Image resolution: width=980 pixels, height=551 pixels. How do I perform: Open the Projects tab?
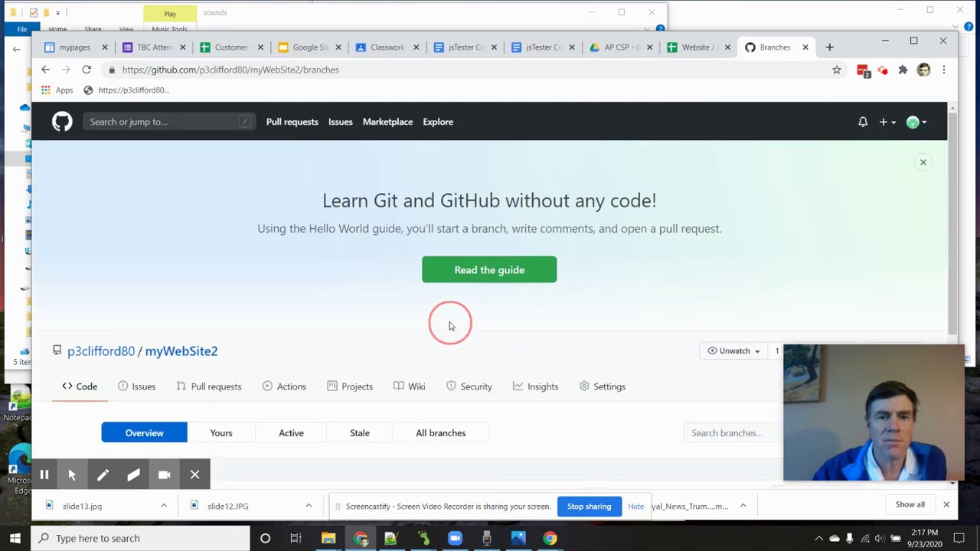(x=350, y=386)
